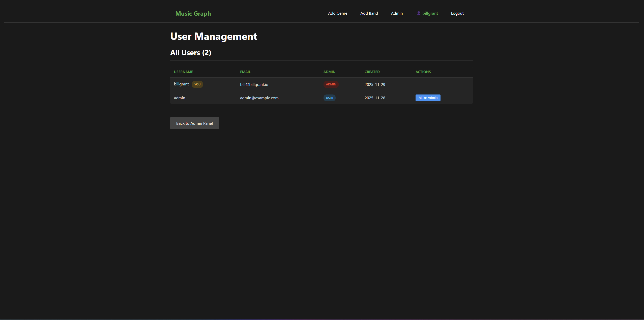Viewport: 644px width, 320px height.
Task: Click the user icon next to billgrant
Action: click(x=419, y=13)
